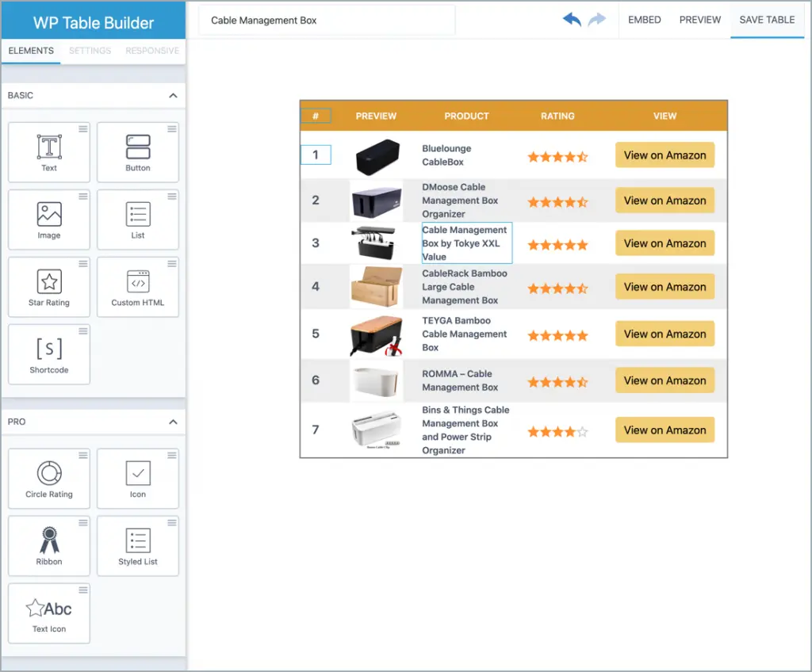Open the table PREVIEW
Screen dimensions: 812x672
pyautogui.click(x=700, y=20)
